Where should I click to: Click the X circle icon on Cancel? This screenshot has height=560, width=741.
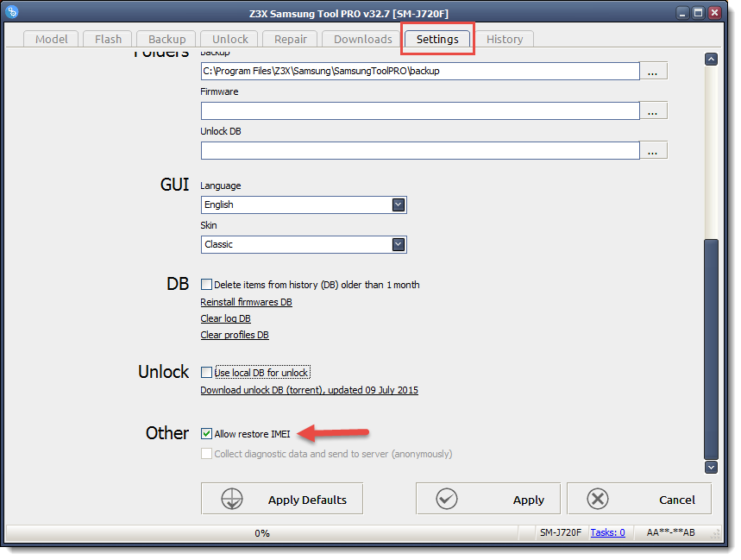point(598,499)
